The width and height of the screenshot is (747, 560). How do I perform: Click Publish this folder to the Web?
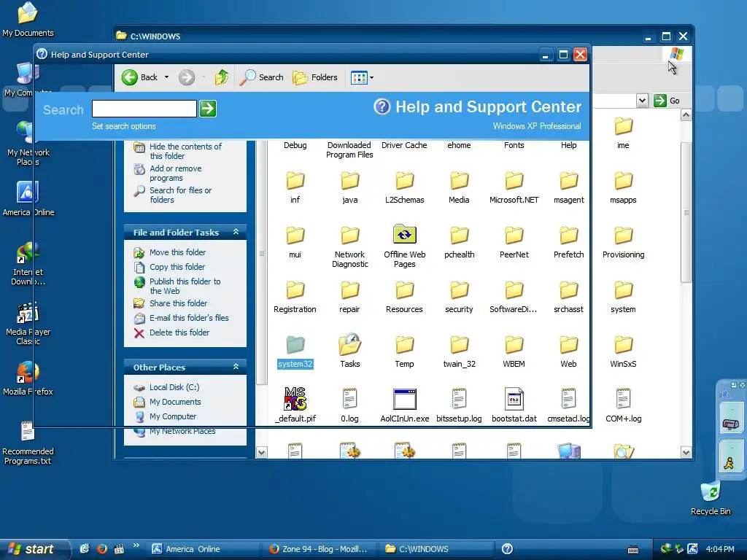pyautogui.click(x=185, y=286)
